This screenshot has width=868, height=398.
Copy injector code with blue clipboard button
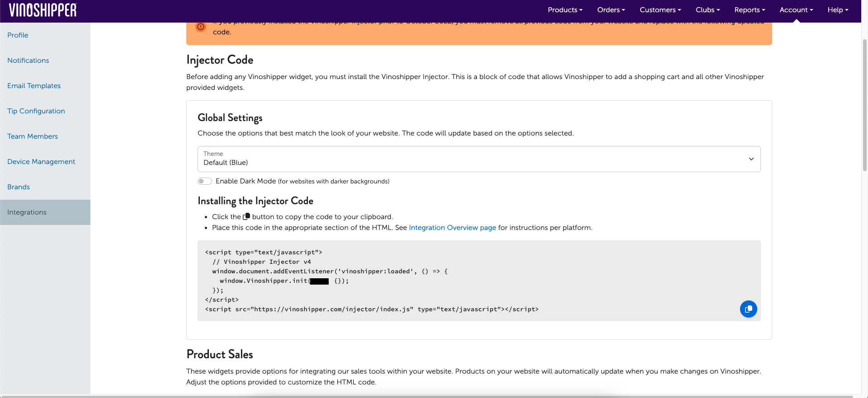coord(748,309)
